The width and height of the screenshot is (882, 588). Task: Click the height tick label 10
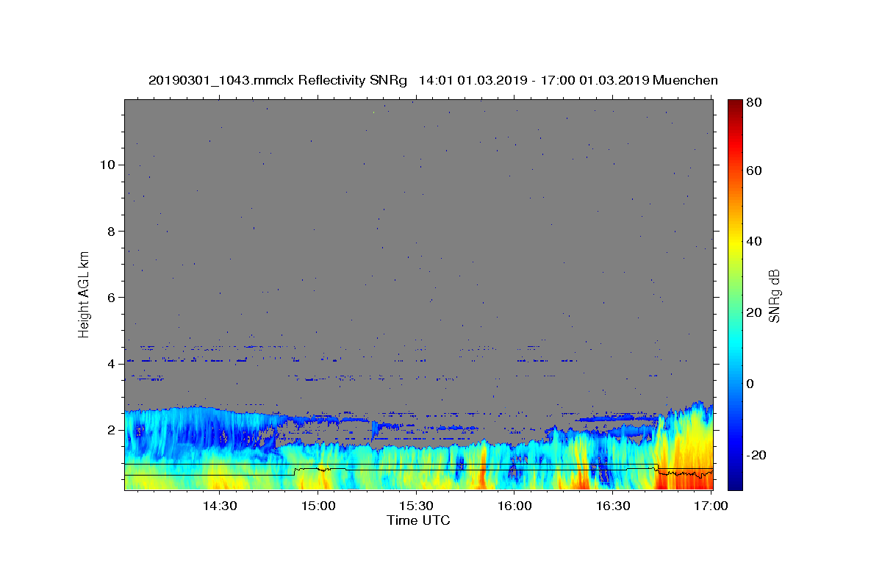pos(107,165)
